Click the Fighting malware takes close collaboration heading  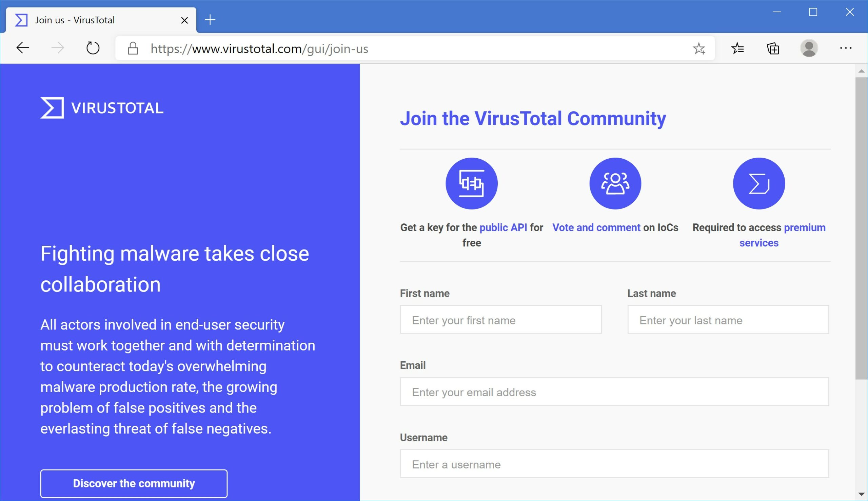point(175,269)
